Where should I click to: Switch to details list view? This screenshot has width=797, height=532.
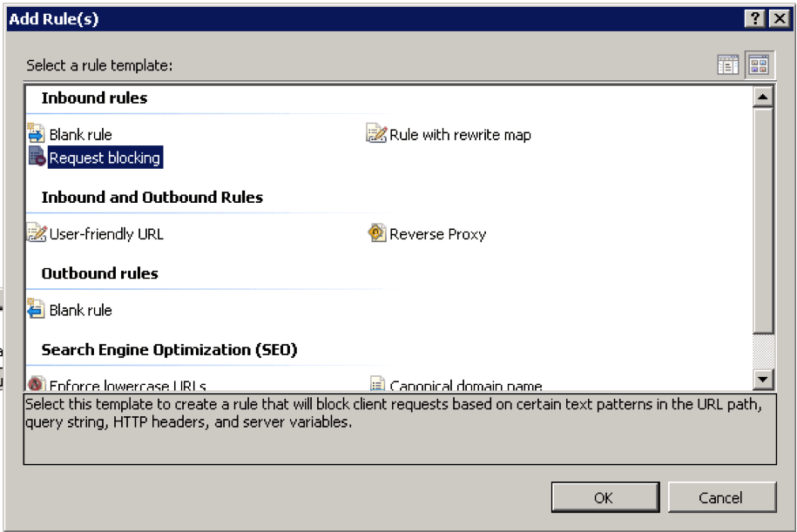pyautogui.click(x=727, y=65)
